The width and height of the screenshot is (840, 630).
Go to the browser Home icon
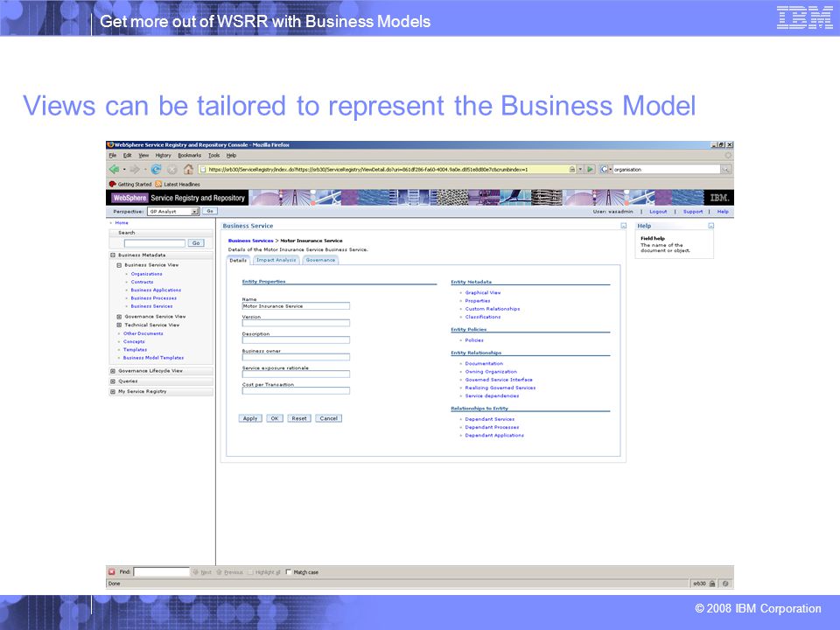(x=188, y=169)
